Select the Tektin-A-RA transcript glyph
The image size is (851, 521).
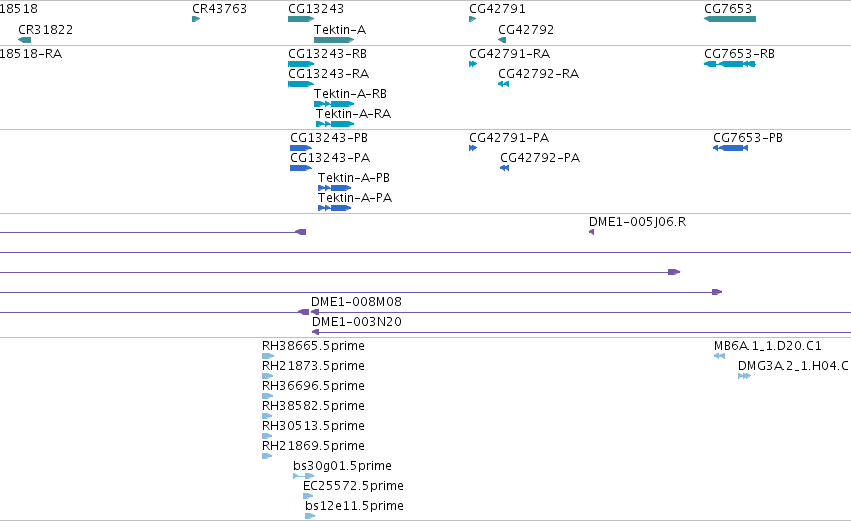tap(335, 124)
